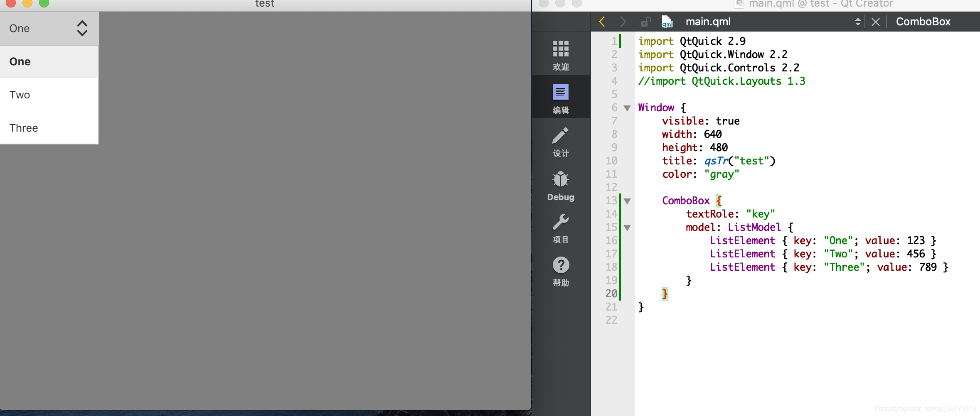Viewport: 980px width, 416px height.
Task: Click the green zoom button of test window
Action: [44, 3]
